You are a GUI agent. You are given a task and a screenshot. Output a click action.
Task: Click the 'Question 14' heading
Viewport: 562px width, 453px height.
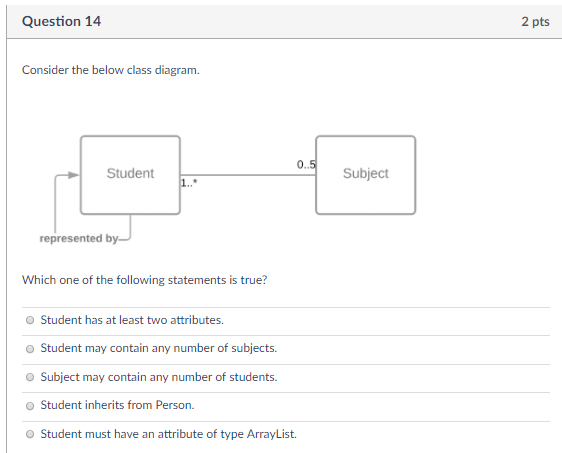[62, 22]
